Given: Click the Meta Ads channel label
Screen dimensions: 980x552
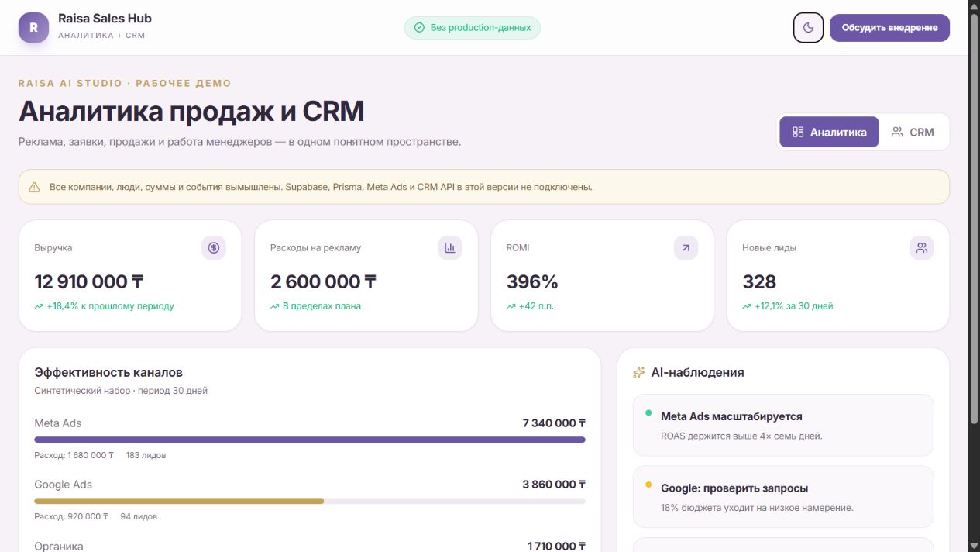Looking at the screenshot, I should 58,423.
